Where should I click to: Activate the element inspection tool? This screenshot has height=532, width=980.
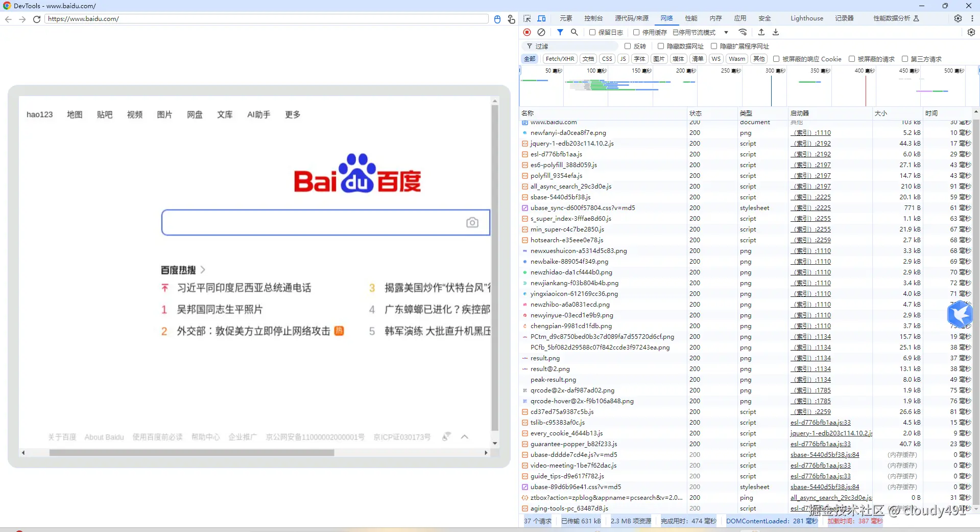[x=527, y=18]
